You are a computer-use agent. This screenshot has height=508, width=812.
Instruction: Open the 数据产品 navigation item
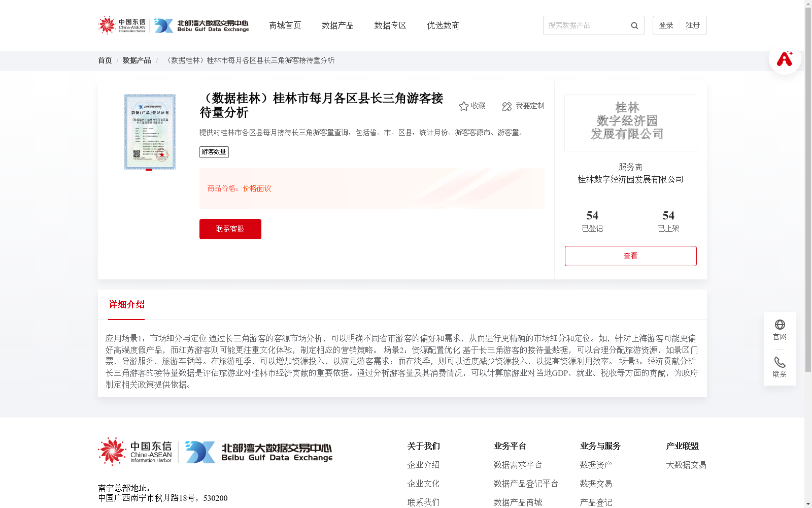click(x=337, y=25)
